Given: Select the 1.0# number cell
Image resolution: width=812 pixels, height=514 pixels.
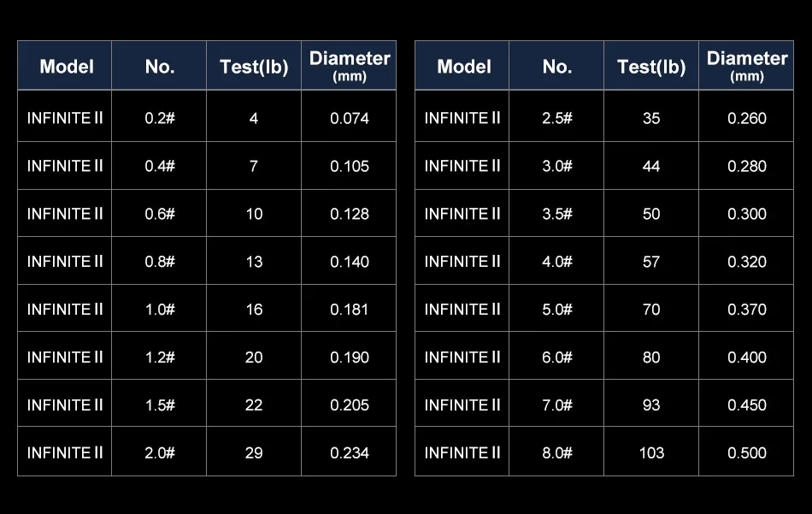Looking at the screenshot, I should pos(160,310).
